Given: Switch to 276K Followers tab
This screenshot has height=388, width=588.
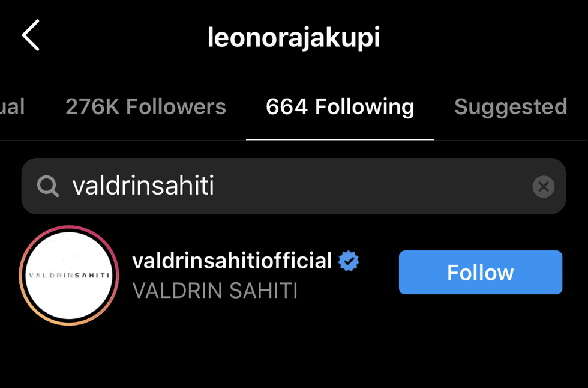Looking at the screenshot, I should 145,106.
